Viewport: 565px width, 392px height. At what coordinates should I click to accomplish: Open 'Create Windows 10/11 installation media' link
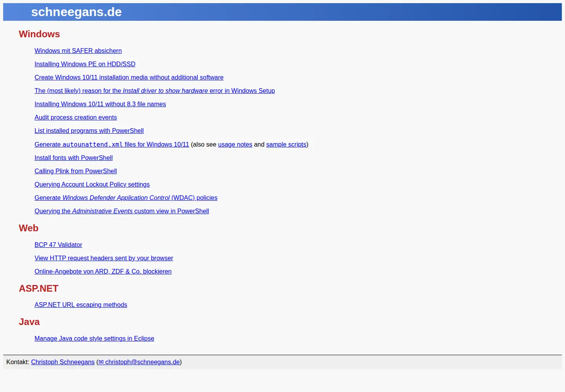coord(129,77)
